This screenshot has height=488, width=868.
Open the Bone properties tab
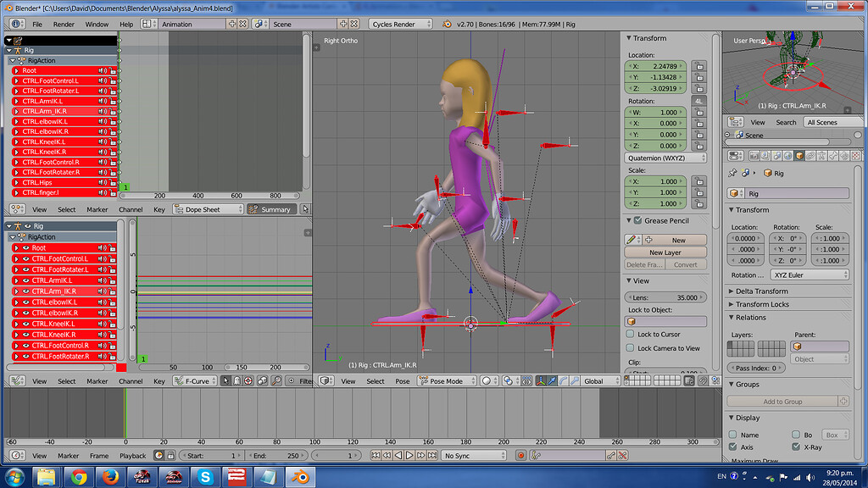coord(833,156)
